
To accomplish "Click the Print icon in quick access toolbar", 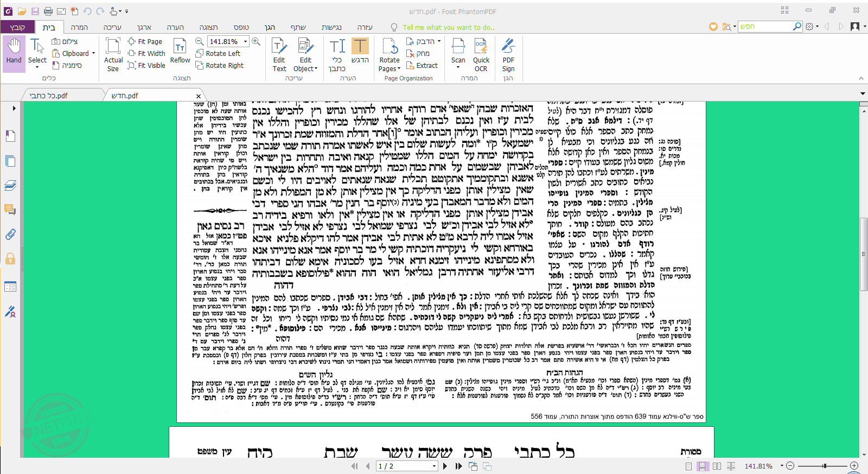I will point(48,11).
